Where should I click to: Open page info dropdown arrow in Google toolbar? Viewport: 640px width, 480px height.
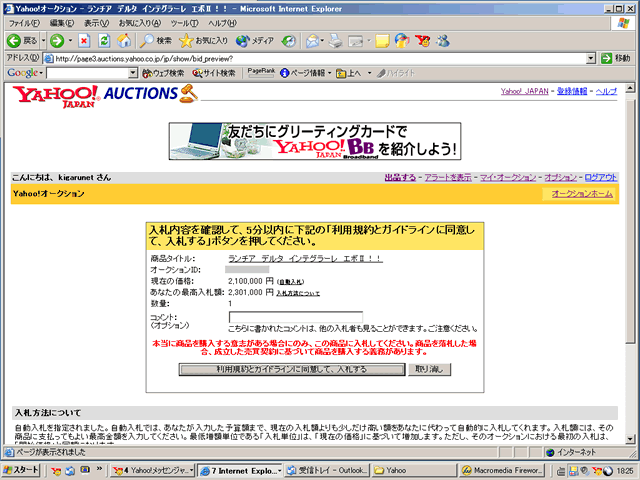click(329, 73)
